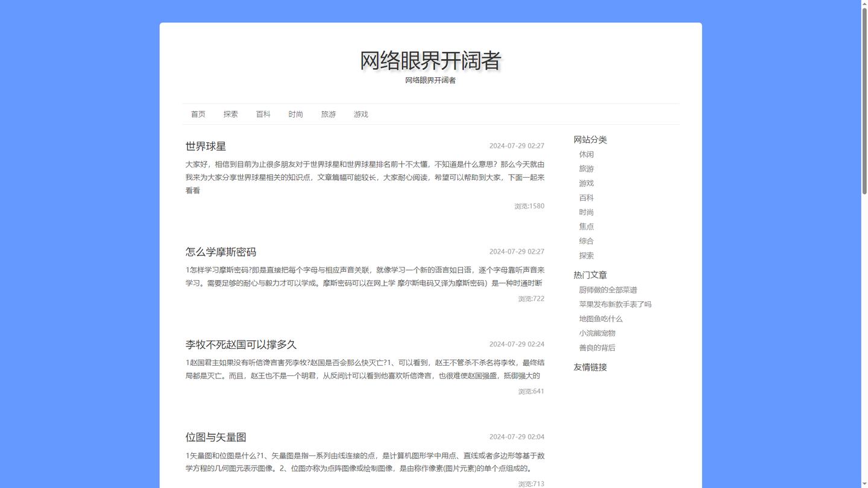Click the large site title 网络眼界开阔者
868x488 pixels.
point(430,60)
